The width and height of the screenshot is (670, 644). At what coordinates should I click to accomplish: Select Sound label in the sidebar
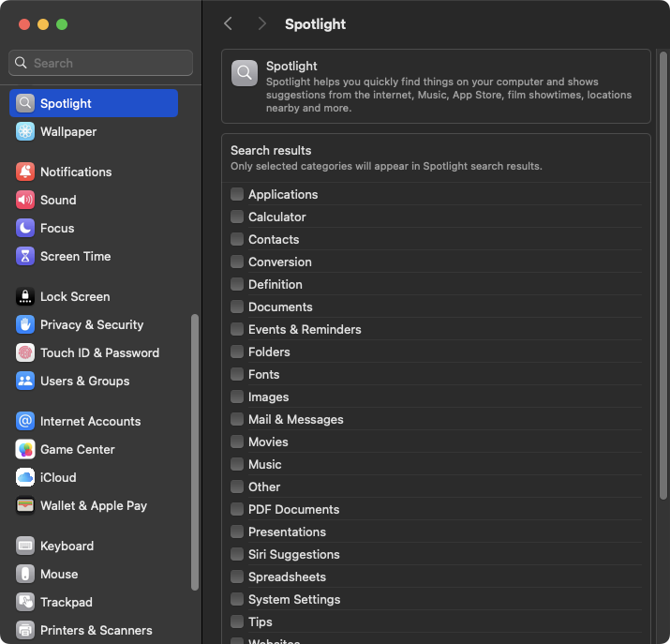pyautogui.click(x=58, y=200)
